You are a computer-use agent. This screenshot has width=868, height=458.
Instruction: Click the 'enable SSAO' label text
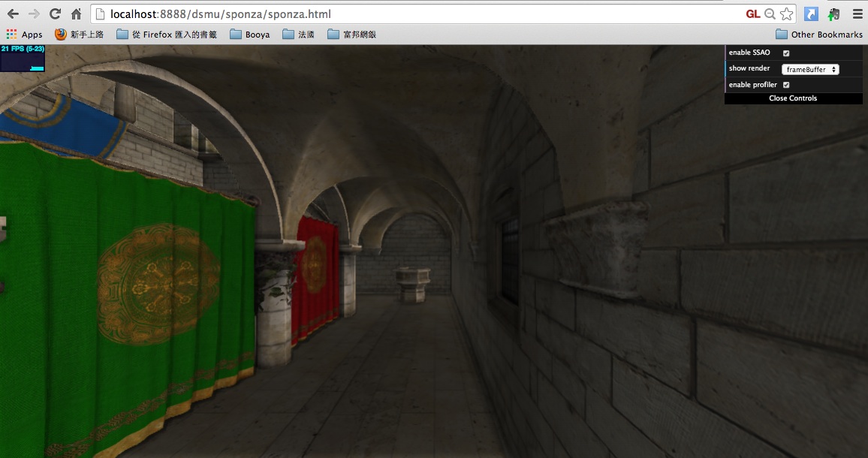click(x=749, y=52)
